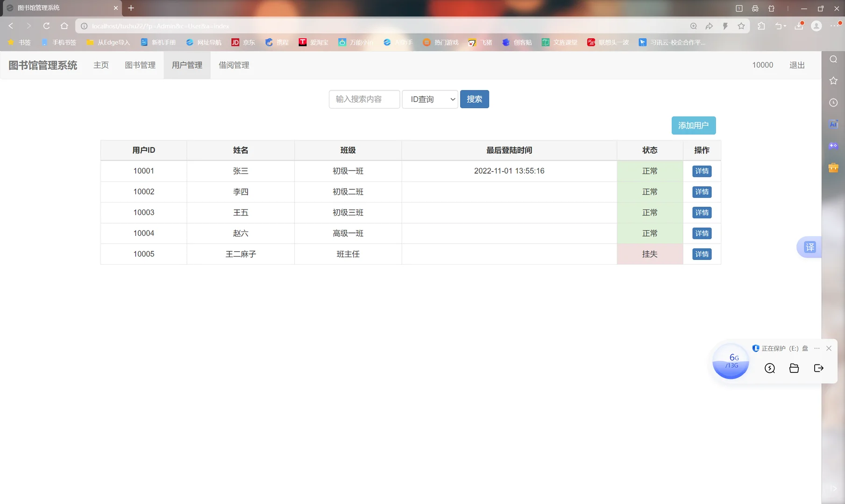
Task: Open browsing history via the clock sidebar icon
Action: pyautogui.click(x=833, y=102)
